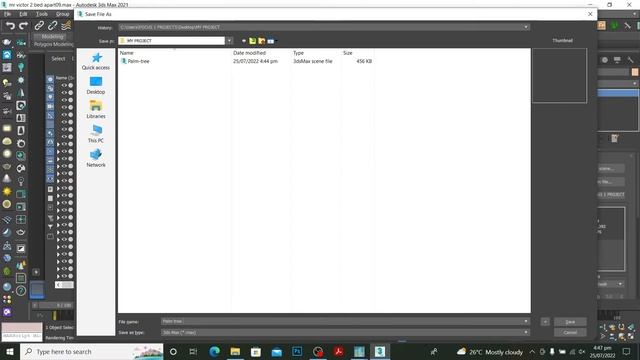
Task: Click Scene Explorer horizontal scrollbar
Action: (x=64, y=285)
